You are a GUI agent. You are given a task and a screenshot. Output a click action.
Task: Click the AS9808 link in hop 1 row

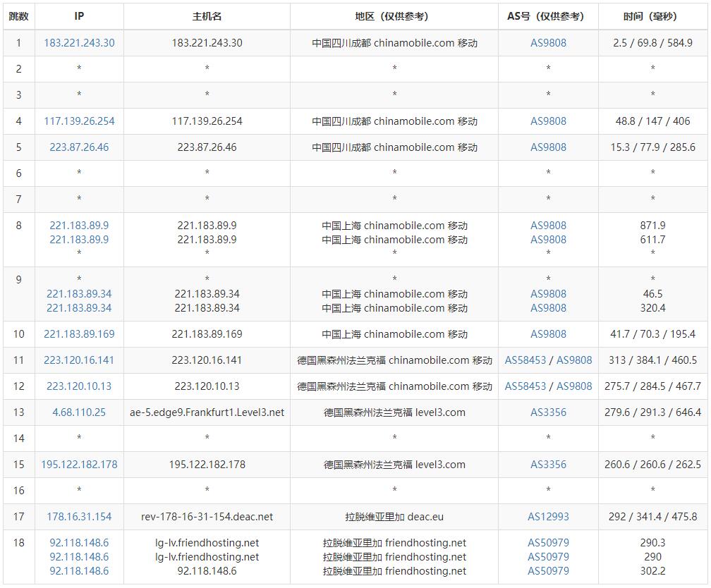[x=548, y=43]
